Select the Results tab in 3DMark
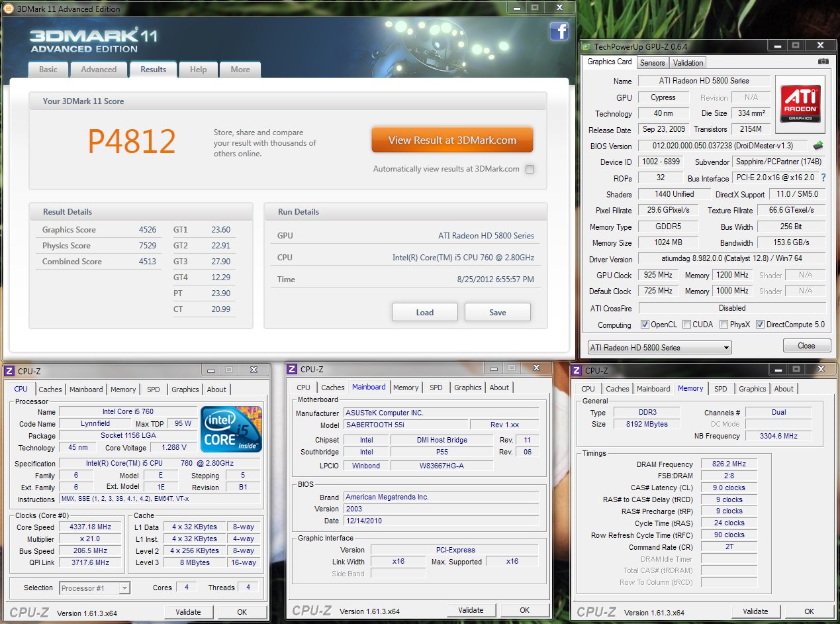 pos(153,70)
